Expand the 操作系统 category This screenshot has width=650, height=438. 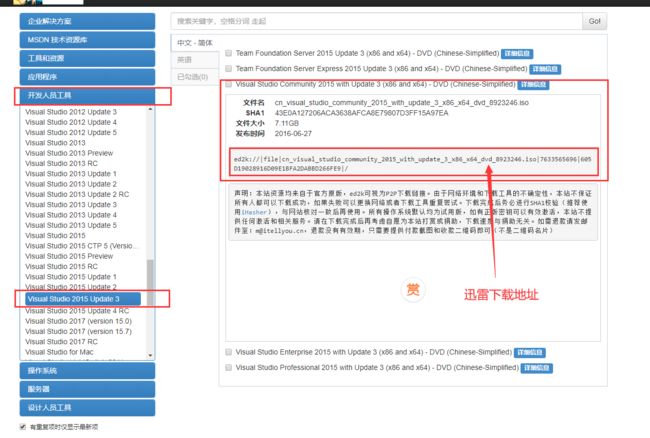coord(87,370)
